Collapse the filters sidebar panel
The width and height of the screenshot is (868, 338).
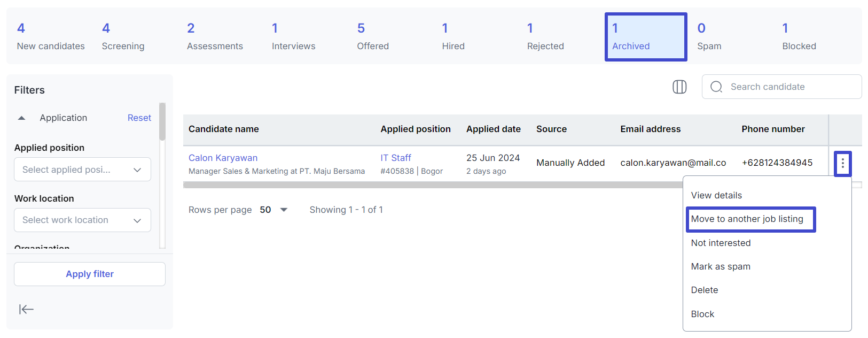pyautogui.click(x=26, y=309)
